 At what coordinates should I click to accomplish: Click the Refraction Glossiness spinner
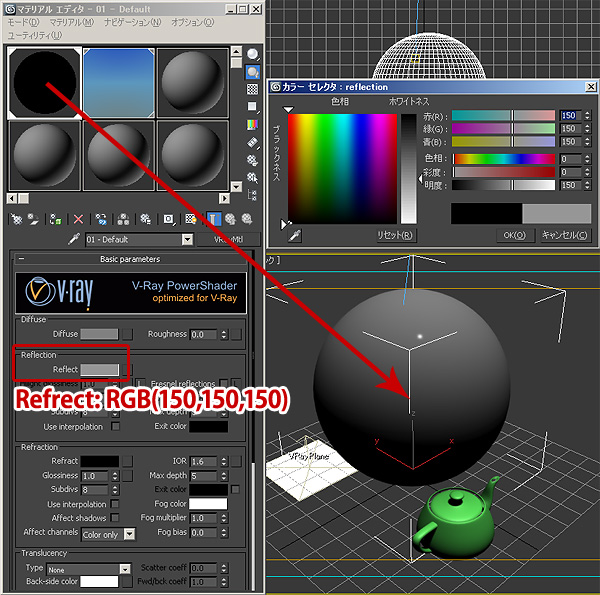pos(115,476)
